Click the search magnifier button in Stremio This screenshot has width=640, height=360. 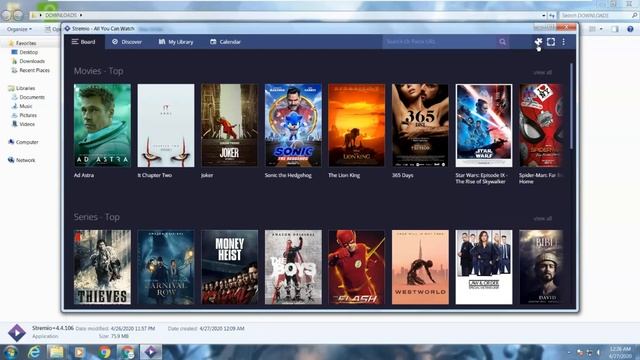[502, 42]
